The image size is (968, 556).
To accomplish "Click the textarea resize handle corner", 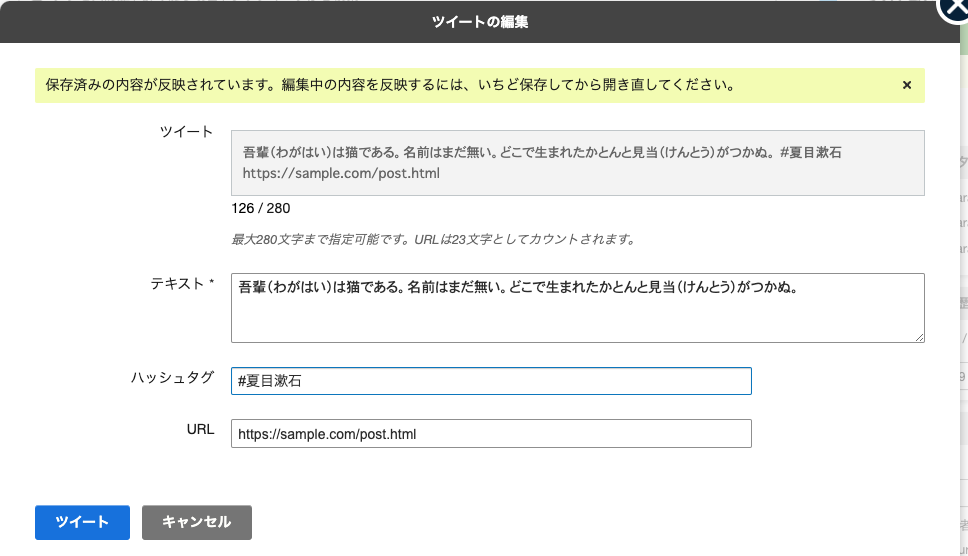I will (x=919, y=338).
